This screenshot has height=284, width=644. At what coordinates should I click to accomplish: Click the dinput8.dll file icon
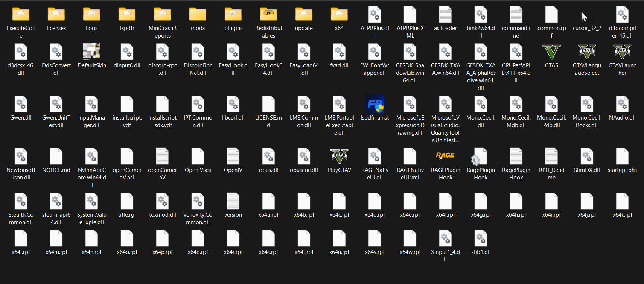click(127, 52)
